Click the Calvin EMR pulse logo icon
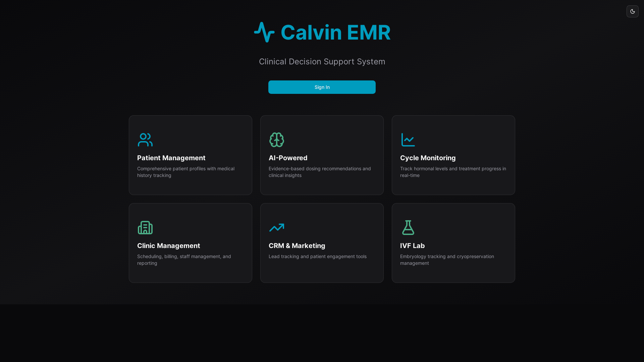644x362 pixels. tap(264, 32)
